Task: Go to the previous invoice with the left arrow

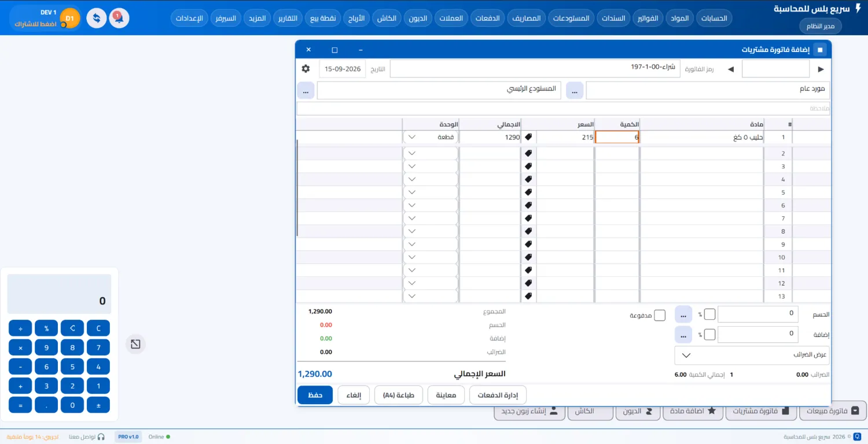Action: tap(730, 69)
